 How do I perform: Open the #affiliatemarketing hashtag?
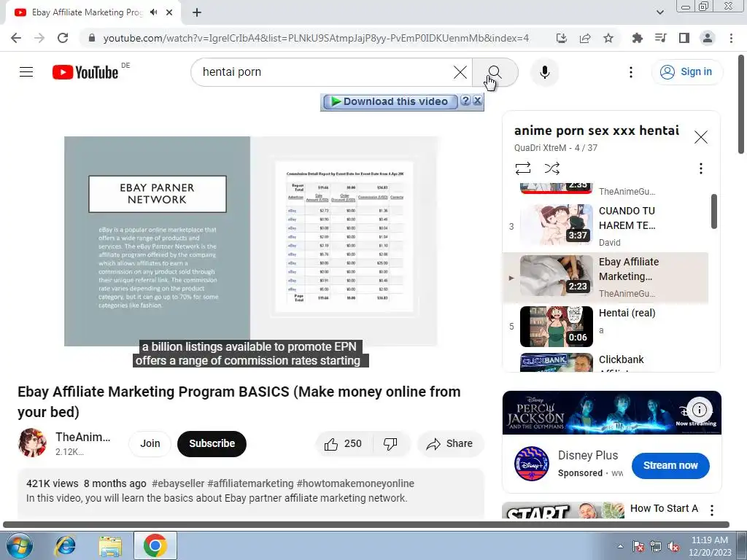pyautogui.click(x=251, y=483)
